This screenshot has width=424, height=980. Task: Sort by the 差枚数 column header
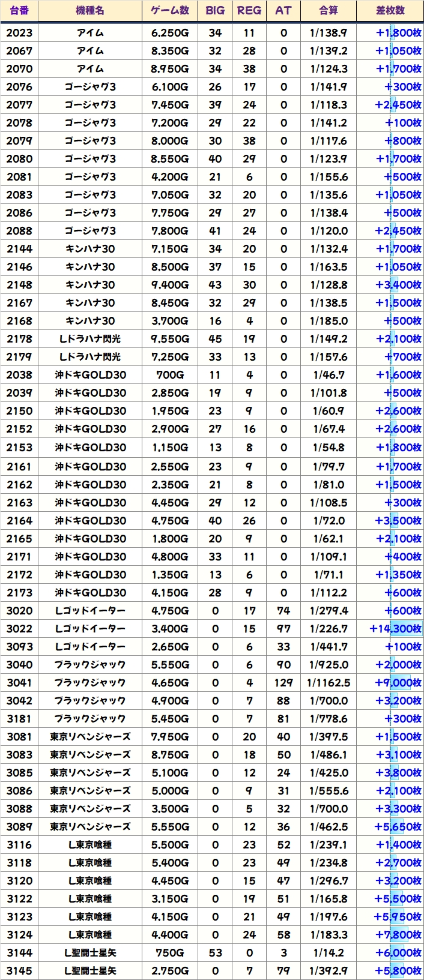click(390, 11)
